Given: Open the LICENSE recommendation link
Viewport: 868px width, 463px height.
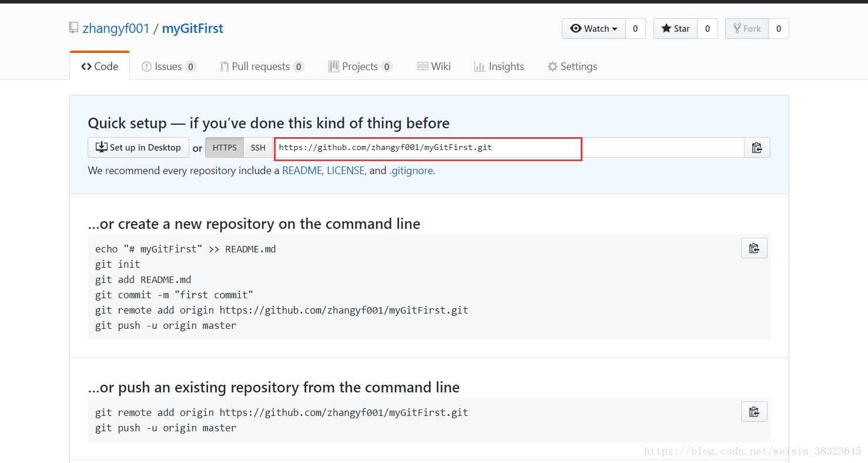Looking at the screenshot, I should tap(346, 171).
